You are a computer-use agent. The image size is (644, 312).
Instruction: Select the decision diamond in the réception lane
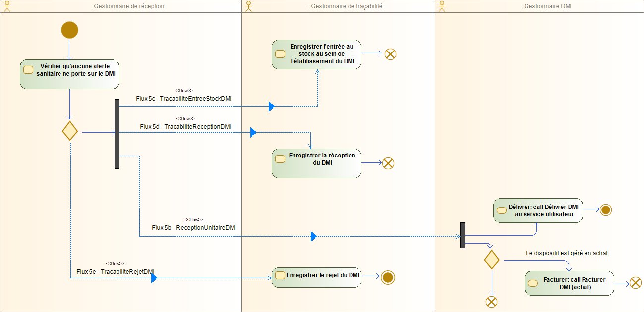tap(69, 131)
